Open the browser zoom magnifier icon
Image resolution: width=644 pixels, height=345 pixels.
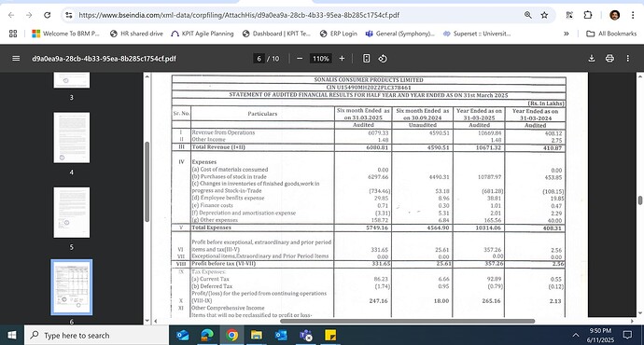[527, 15]
